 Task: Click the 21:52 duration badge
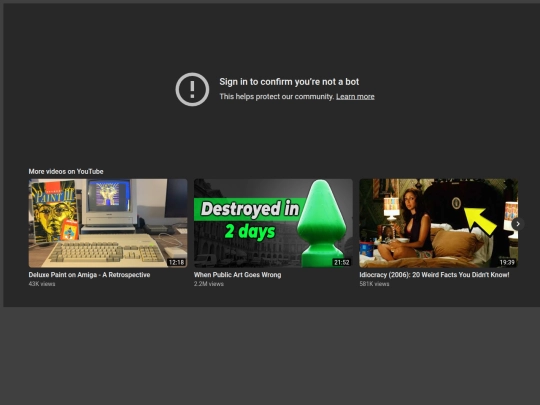coord(342,262)
